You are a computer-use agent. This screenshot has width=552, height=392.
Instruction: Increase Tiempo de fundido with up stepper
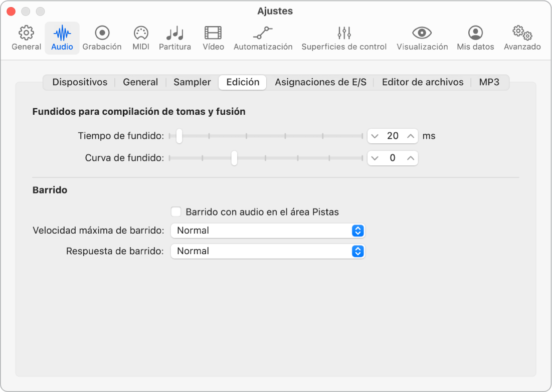410,136
